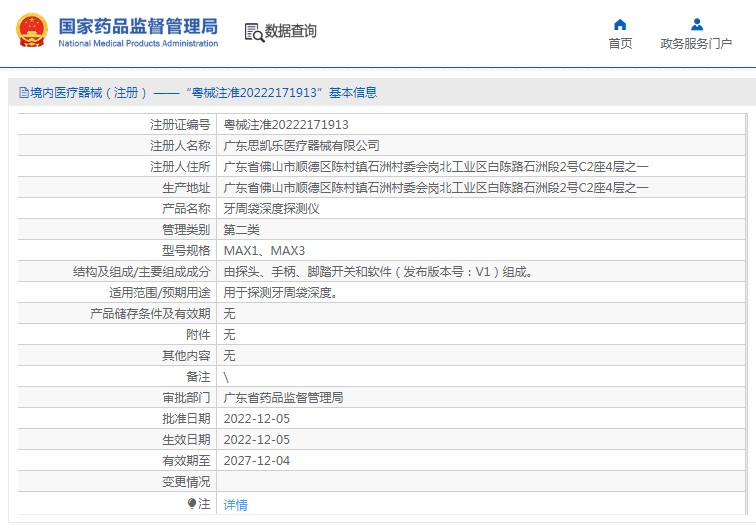Click the 生效日期 label
Screen dimensions: 756x528
tap(186, 440)
